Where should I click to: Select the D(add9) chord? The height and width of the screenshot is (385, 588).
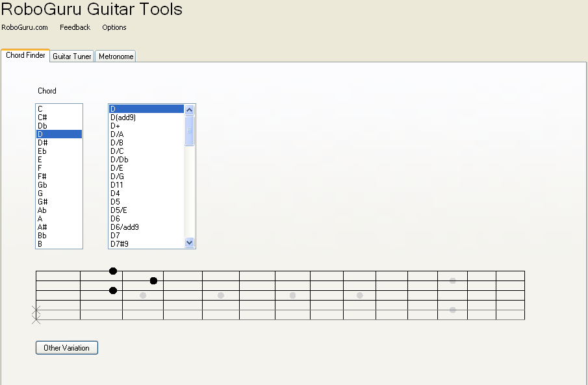pos(147,118)
